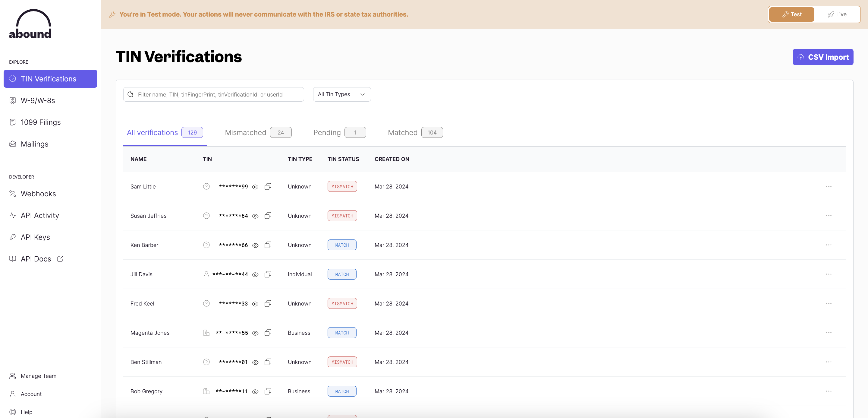Click the MISMATCH badge for Ben Stillman

342,362
